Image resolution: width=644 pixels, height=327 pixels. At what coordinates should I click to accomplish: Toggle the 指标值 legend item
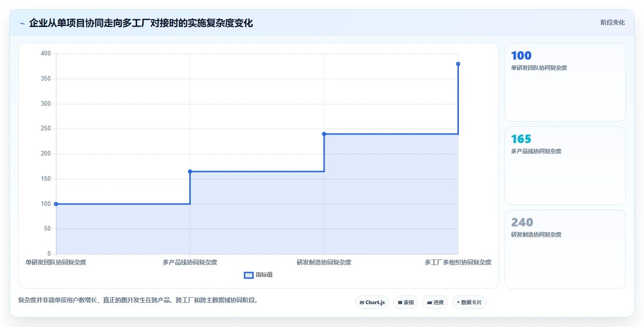[258, 275]
